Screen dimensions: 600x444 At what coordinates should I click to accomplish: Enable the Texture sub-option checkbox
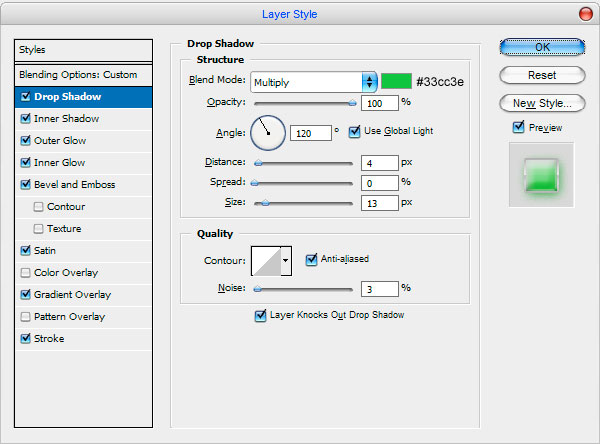point(38,229)
